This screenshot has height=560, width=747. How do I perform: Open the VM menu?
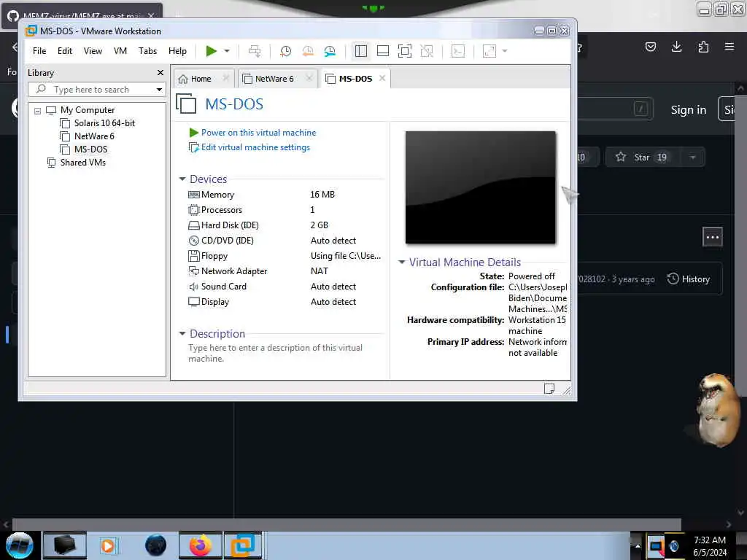click(x=120, y=51)
